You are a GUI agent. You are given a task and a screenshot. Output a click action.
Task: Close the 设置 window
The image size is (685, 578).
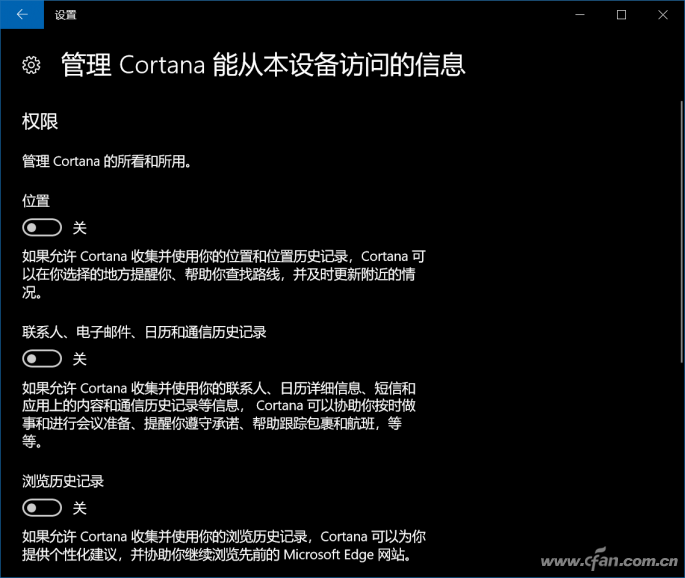(663, 15)
